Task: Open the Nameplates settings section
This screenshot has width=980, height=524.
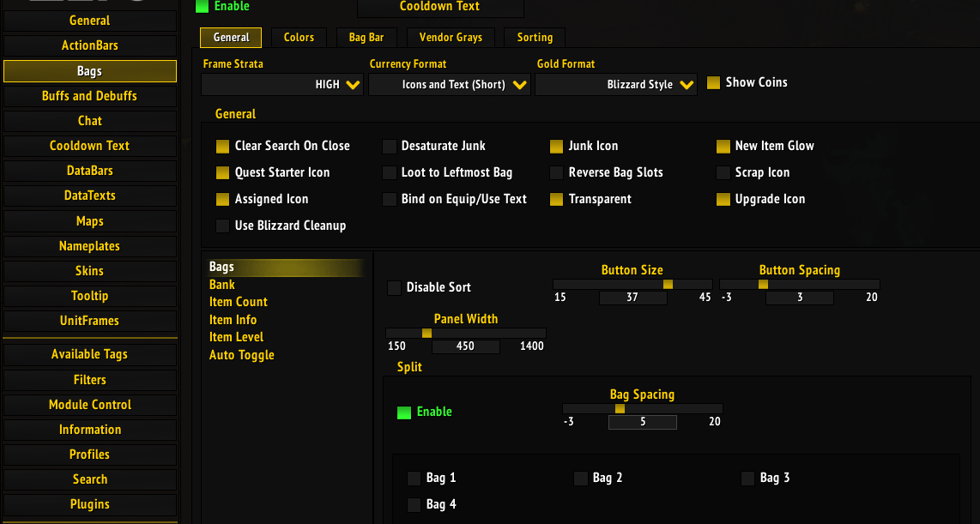Action: tap(89, 245)
